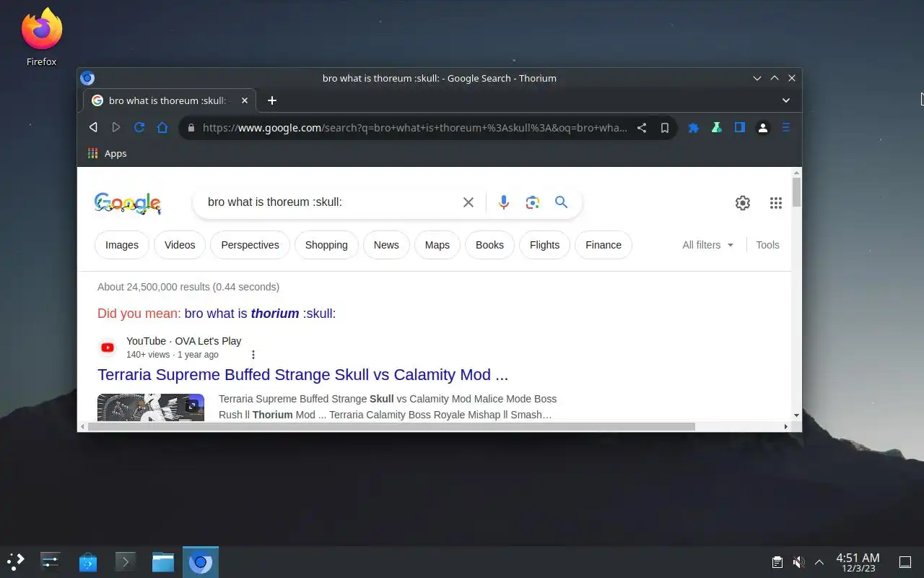The image size is (924, 578).
Task: Toggle the muted volume tray icon
Action: [798, 562]
